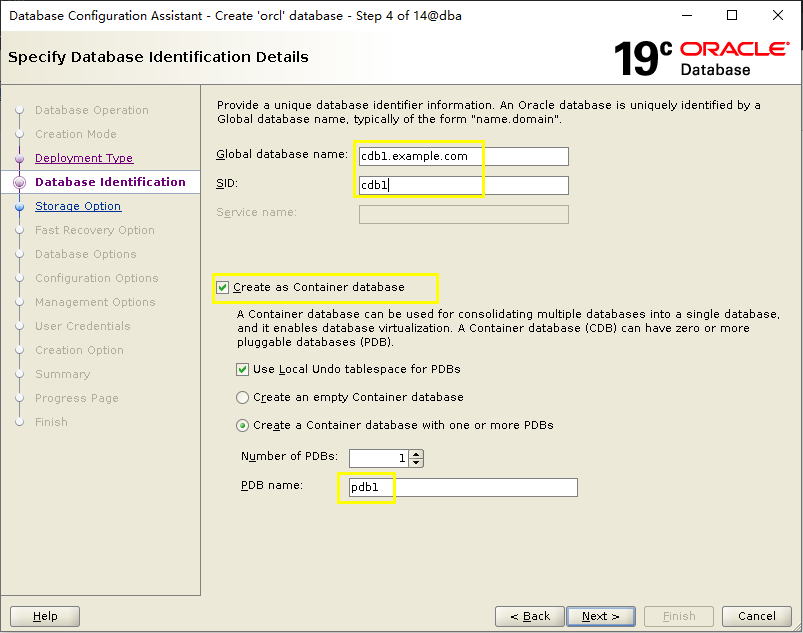This screenshot has height=633, width=803.
Task: Click the PDB name text field
Action: pos(463,487)
